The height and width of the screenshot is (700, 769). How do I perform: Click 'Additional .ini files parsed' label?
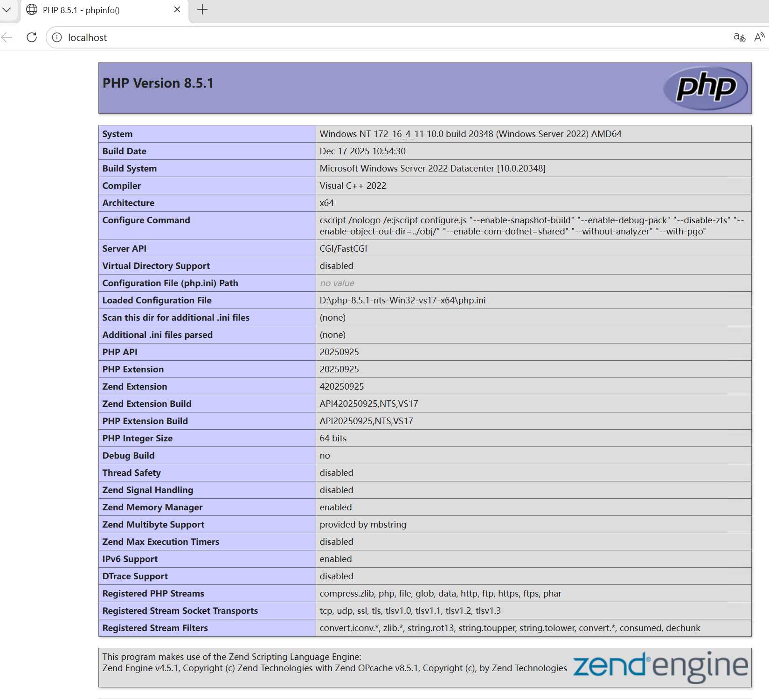click(x=158, y=335)
